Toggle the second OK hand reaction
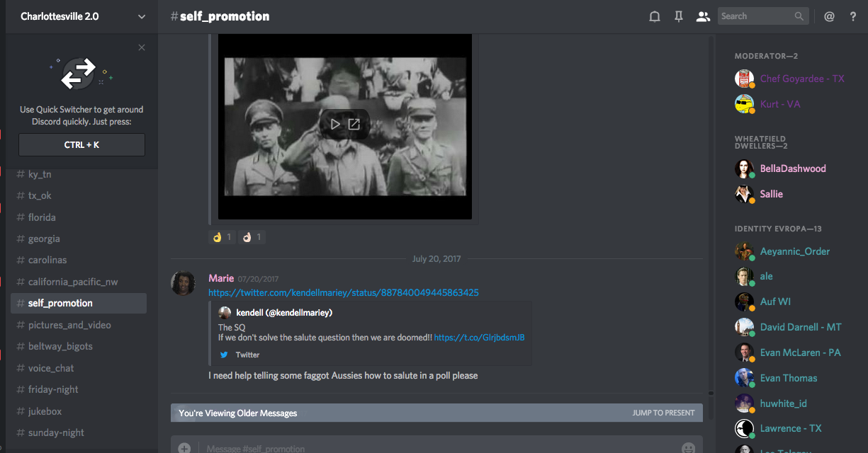The height and width of the screenshot is (453, 868). point(252,237)
